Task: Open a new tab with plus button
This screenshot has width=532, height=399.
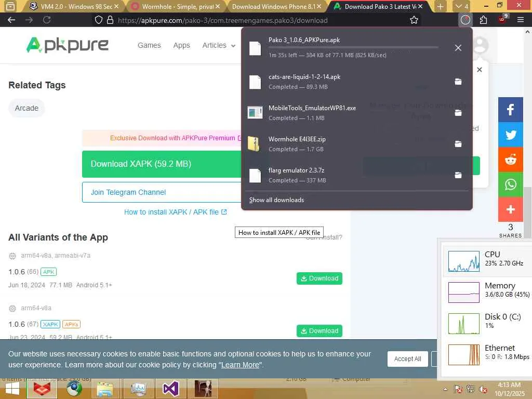Action: coord(440,6)
